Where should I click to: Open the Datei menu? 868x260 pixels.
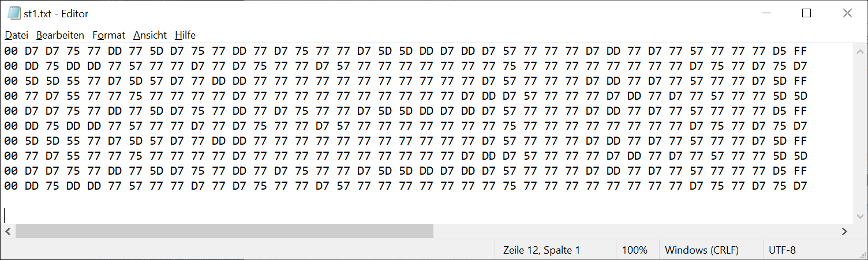coord(16,35)
